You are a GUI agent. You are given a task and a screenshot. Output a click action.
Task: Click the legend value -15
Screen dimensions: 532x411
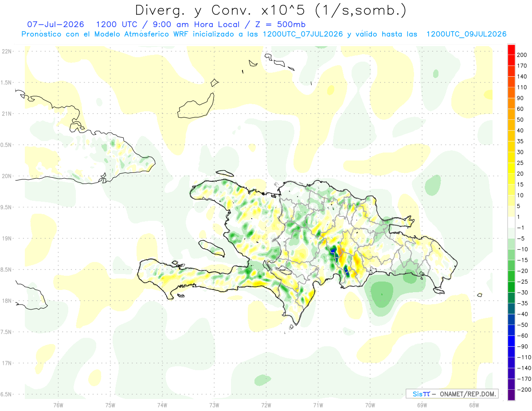523,260
